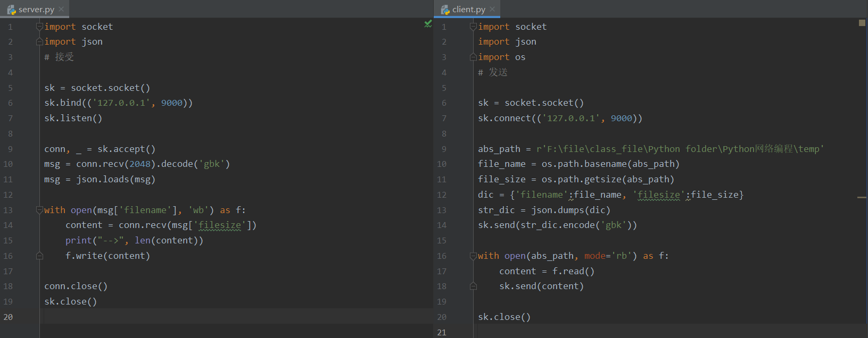Collapse imports fold at line 1 in server.py

point(39,27)
